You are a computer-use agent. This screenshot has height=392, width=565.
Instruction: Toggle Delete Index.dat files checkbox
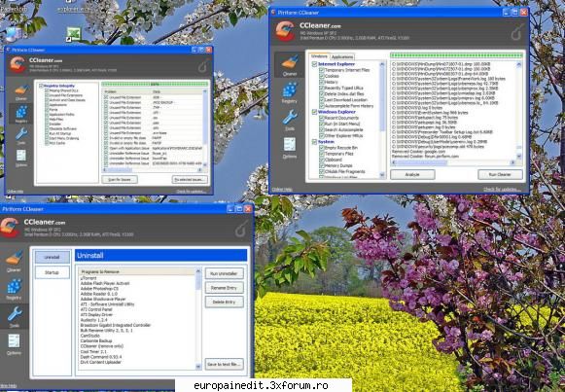(x=322, y=94)
